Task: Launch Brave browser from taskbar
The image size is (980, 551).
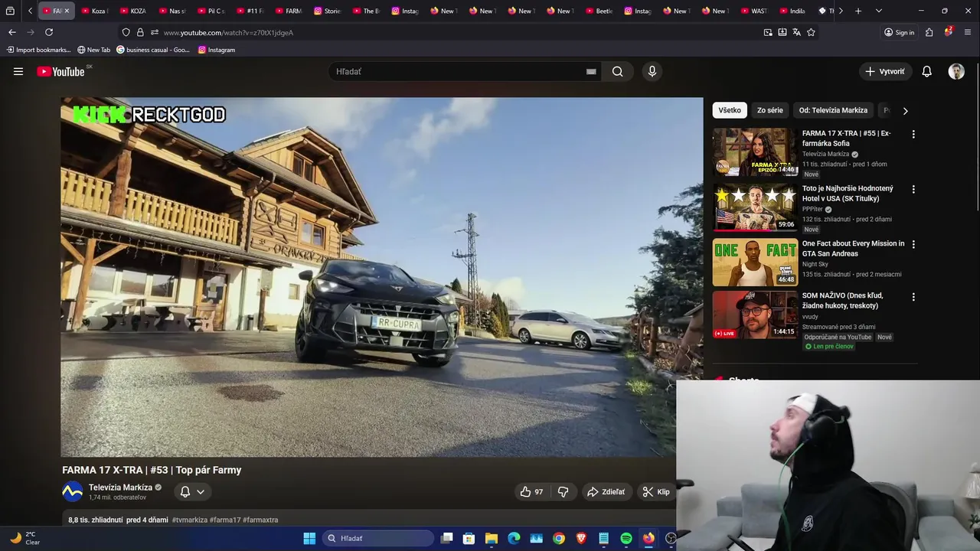Action: 581,538
